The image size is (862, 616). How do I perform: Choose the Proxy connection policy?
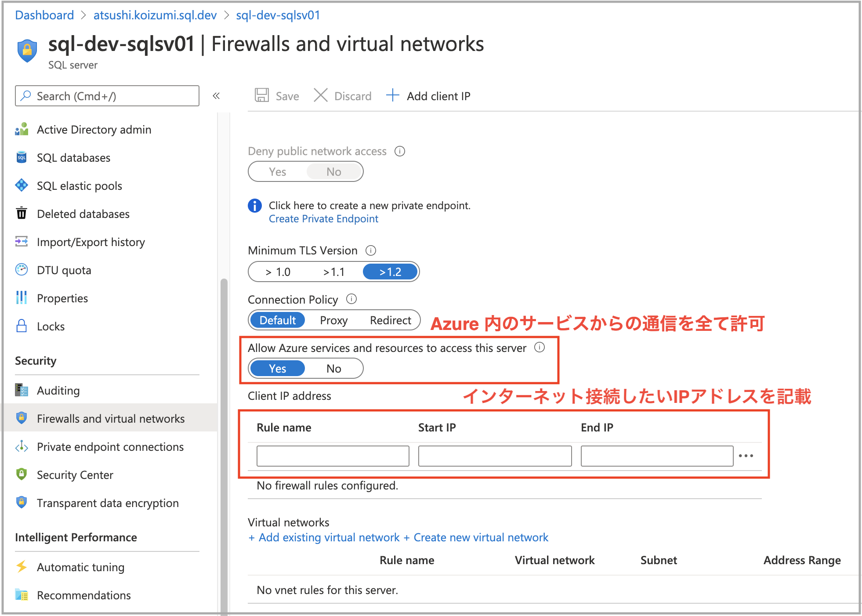click(x=333, y=320)
